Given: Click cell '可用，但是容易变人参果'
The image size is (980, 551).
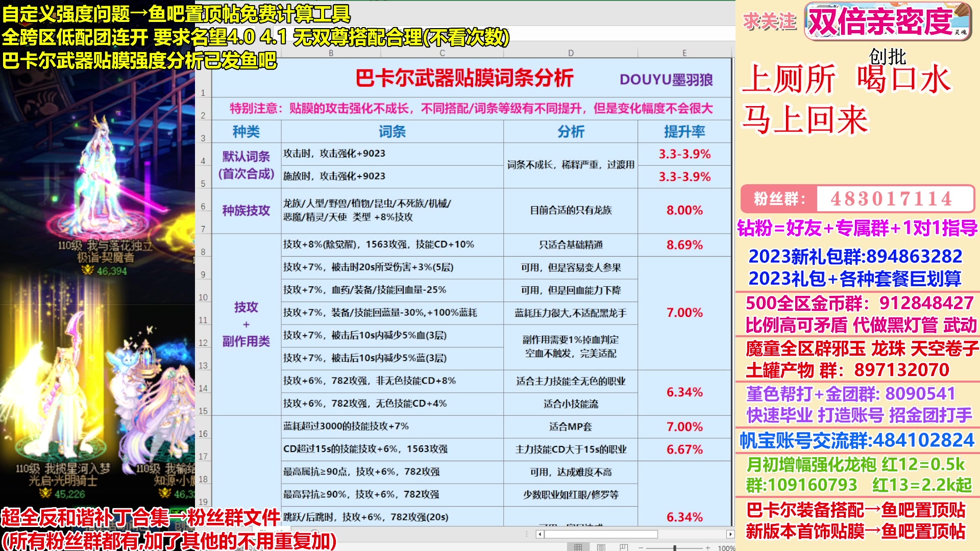Looking at the screenshot, I should (571, 268).
